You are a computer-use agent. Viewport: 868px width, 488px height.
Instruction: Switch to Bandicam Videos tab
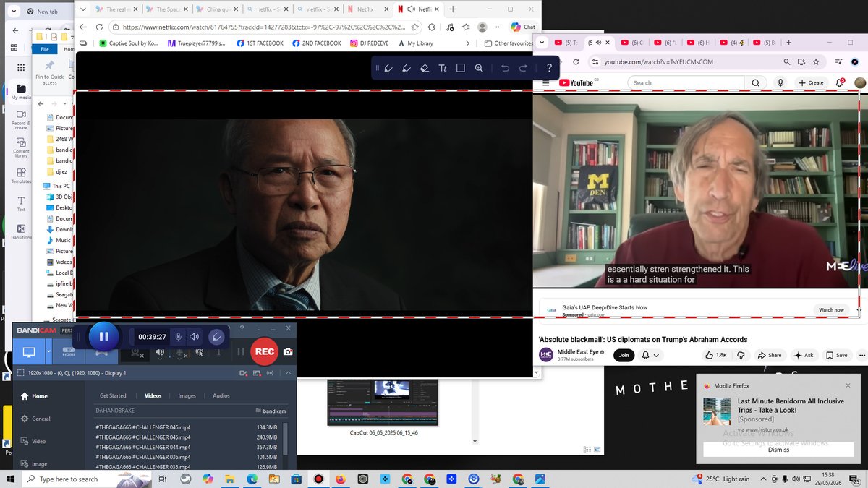pyautogui.click(x=153, y=395)
